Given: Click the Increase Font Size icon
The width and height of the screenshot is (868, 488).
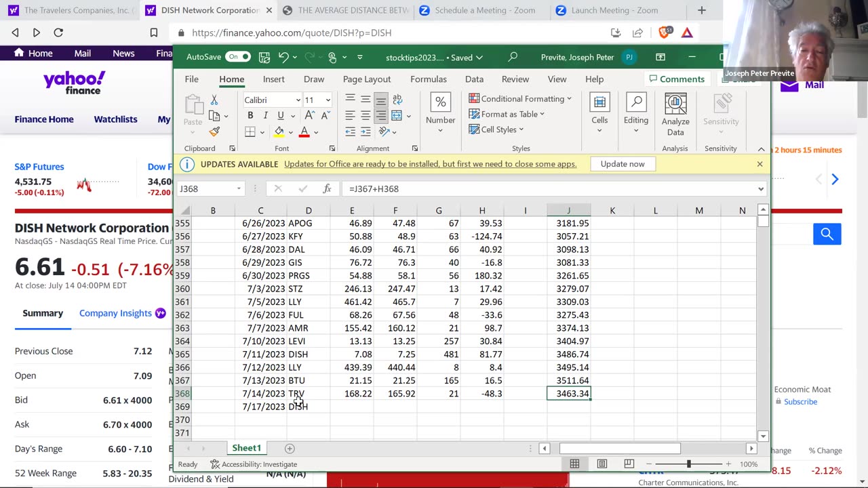Looking at the screenshot, I should pos(309,116).
